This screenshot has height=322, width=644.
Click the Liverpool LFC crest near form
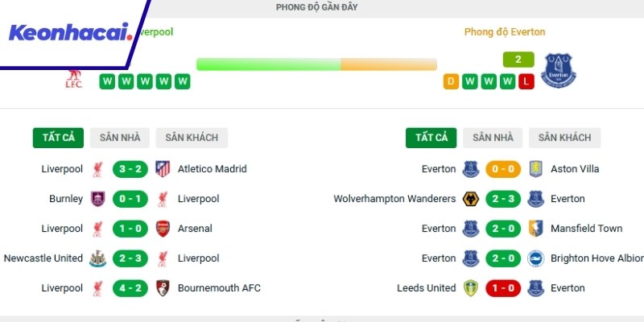(x=74, y=80)
